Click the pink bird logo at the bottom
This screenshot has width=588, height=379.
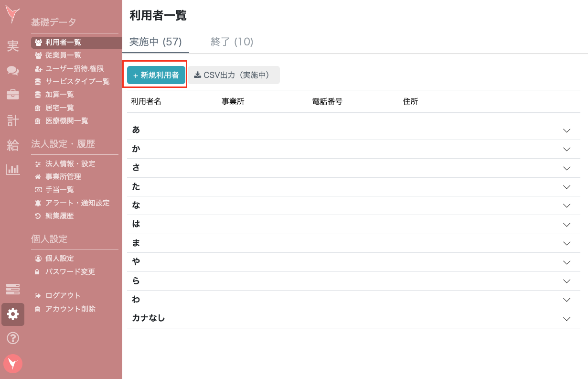point(12,364)
